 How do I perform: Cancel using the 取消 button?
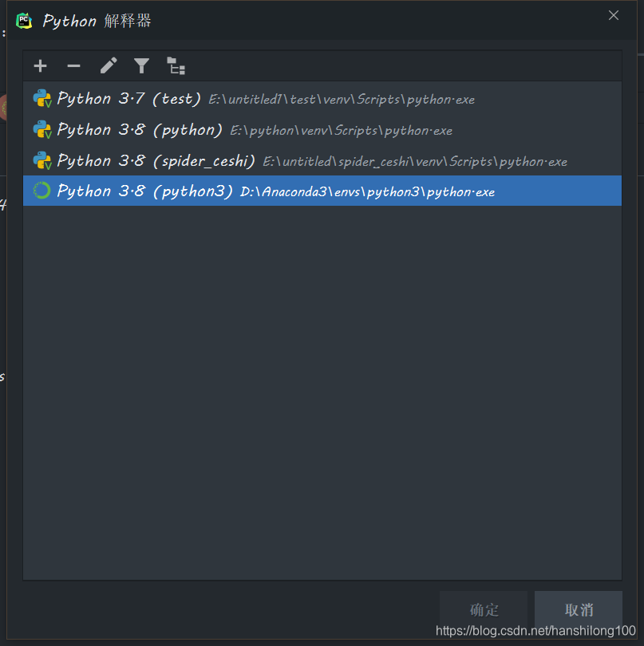[578, 609]
